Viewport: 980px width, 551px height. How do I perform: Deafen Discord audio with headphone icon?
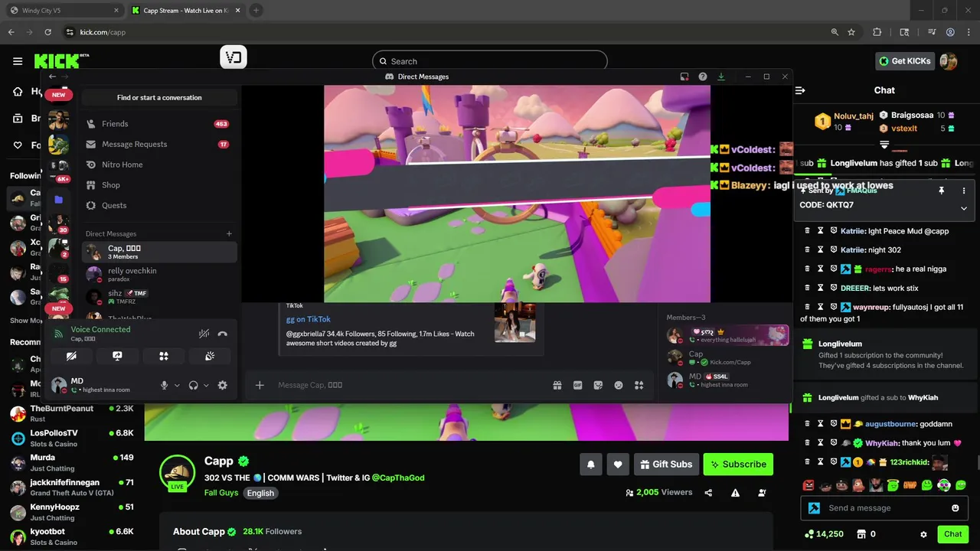[194, 386]
